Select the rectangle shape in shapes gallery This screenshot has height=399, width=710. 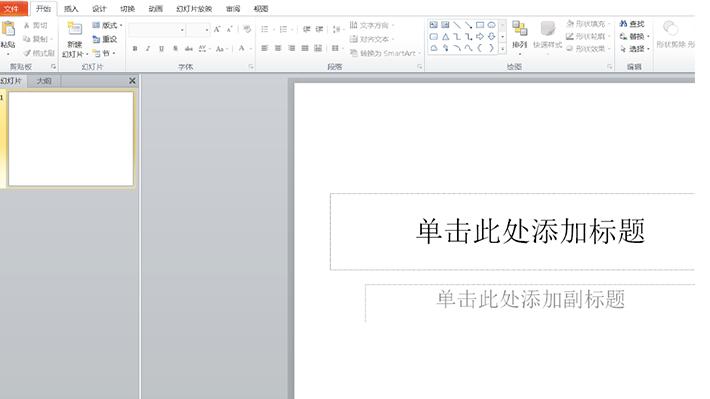pos(480,25)
